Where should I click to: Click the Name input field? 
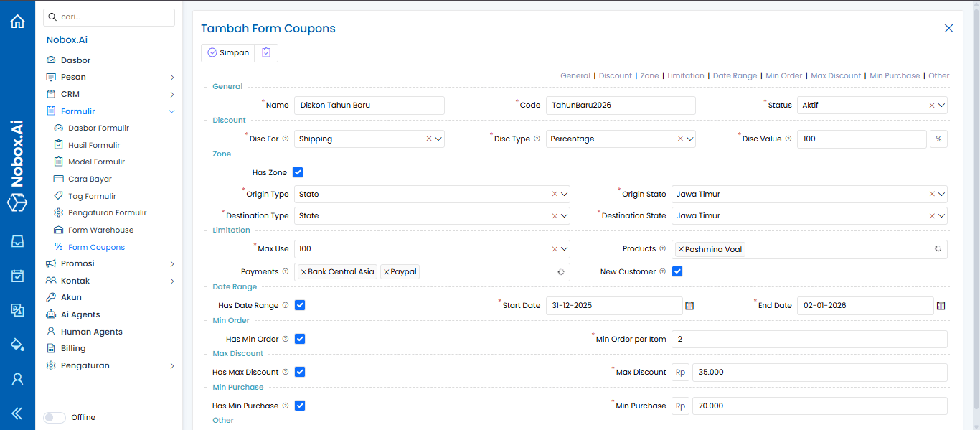coord(369,106)
